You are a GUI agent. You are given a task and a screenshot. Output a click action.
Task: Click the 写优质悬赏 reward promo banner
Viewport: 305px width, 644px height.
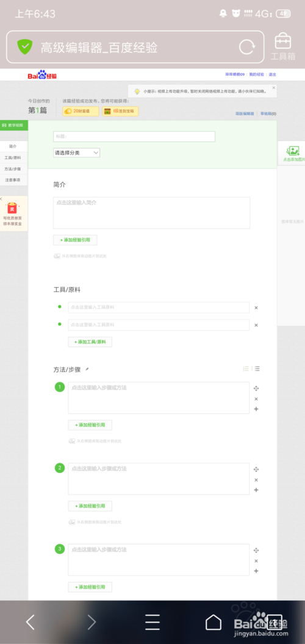[13, 213]
